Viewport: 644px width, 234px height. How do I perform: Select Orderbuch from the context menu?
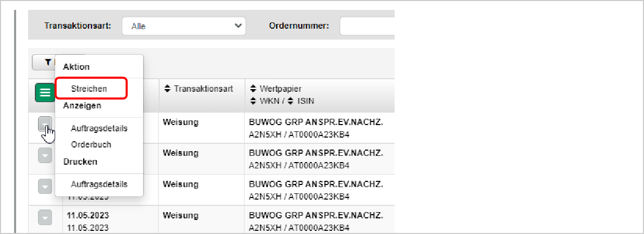pos(91,144)
